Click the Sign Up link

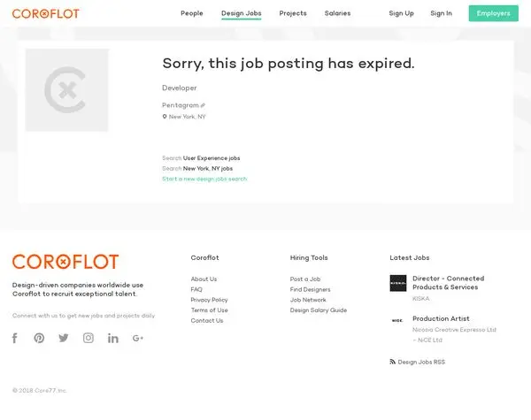[x=401, y=13]
